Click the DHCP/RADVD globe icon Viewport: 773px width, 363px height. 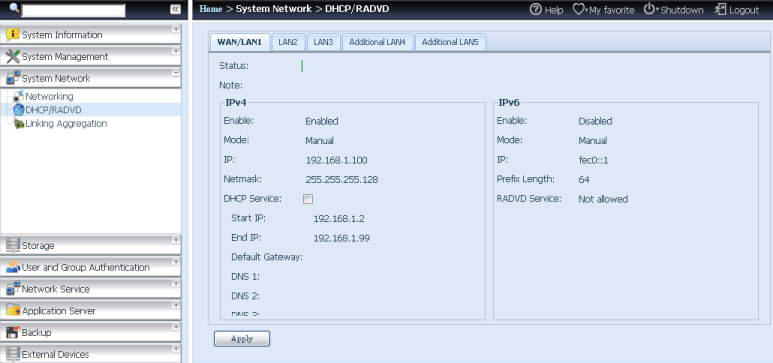tap(19, 109)
